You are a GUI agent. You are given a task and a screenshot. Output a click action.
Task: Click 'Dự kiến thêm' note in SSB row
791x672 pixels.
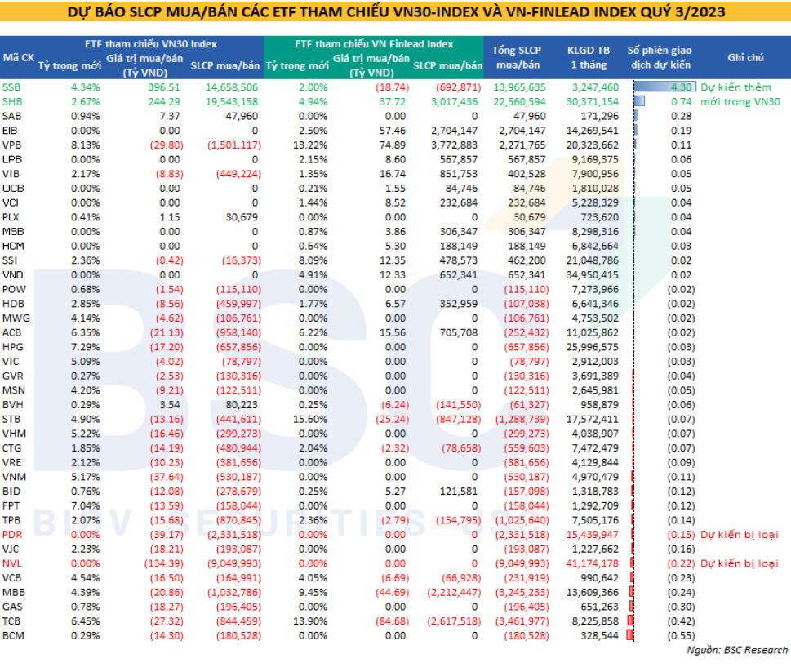[736, 87]
